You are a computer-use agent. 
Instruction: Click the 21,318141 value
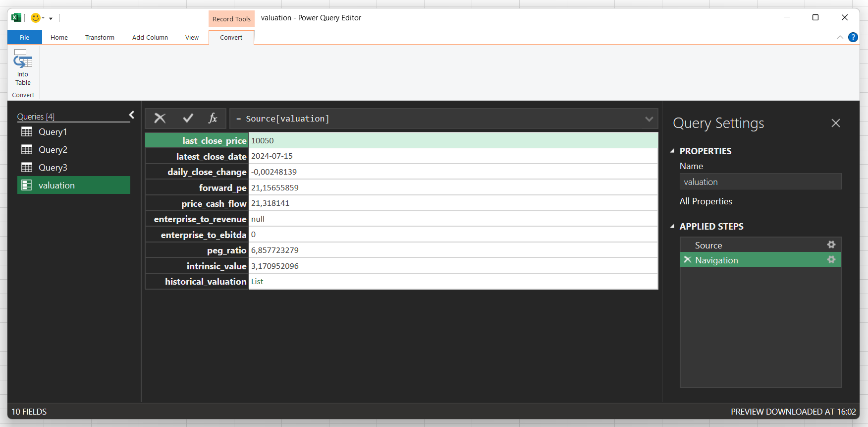[271, 203]
